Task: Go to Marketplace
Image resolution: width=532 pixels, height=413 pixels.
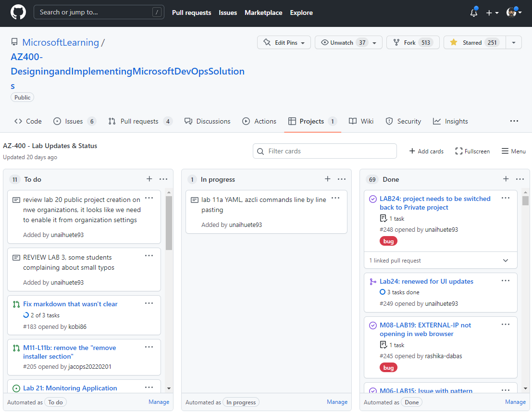Action: coord(263,13)
